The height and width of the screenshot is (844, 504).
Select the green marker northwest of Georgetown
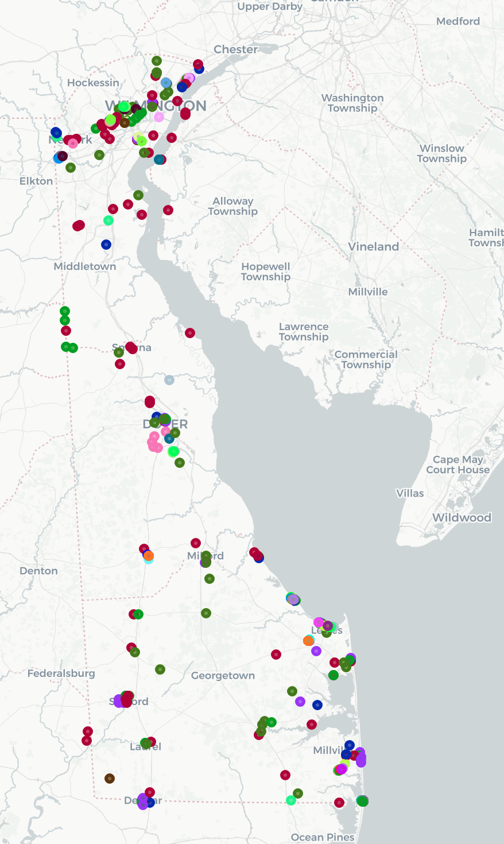pos(160,669)
